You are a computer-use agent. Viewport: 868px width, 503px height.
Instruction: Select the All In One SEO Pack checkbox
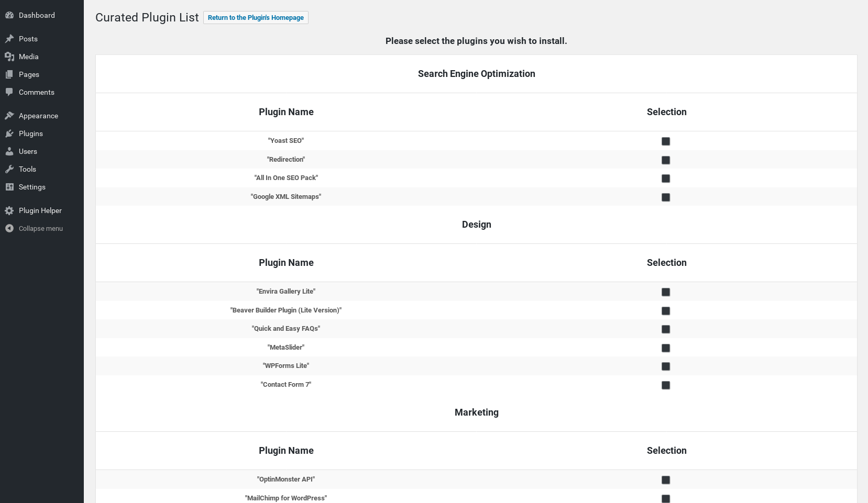tap(666, 178)
